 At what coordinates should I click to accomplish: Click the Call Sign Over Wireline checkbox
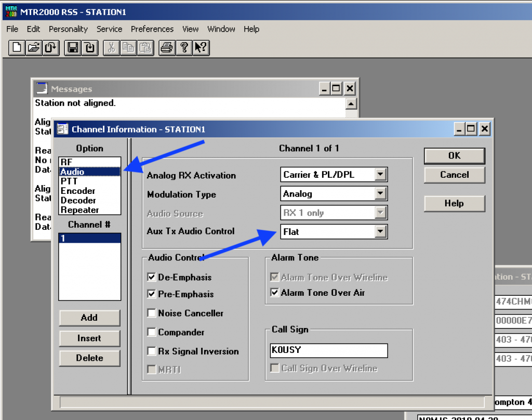(x=274, y=368)
